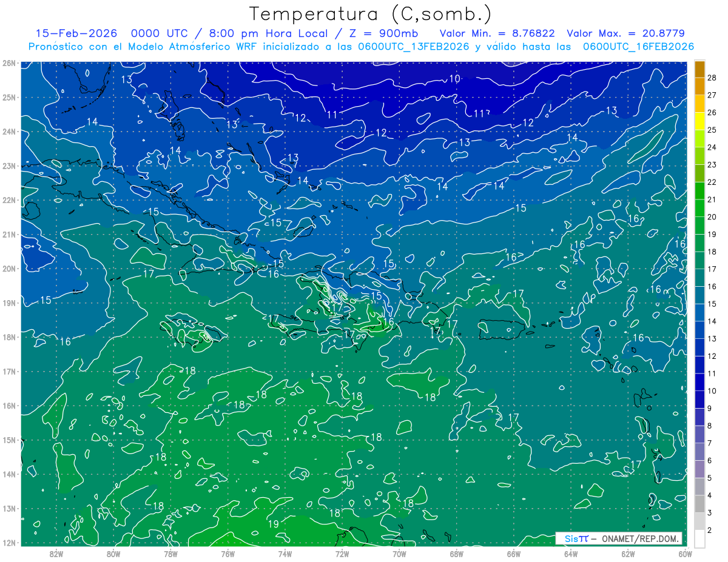Click the "78W" longitude axis label
Image resolution: width=728 pixels, height=562 pixels.
click(170, 553)
